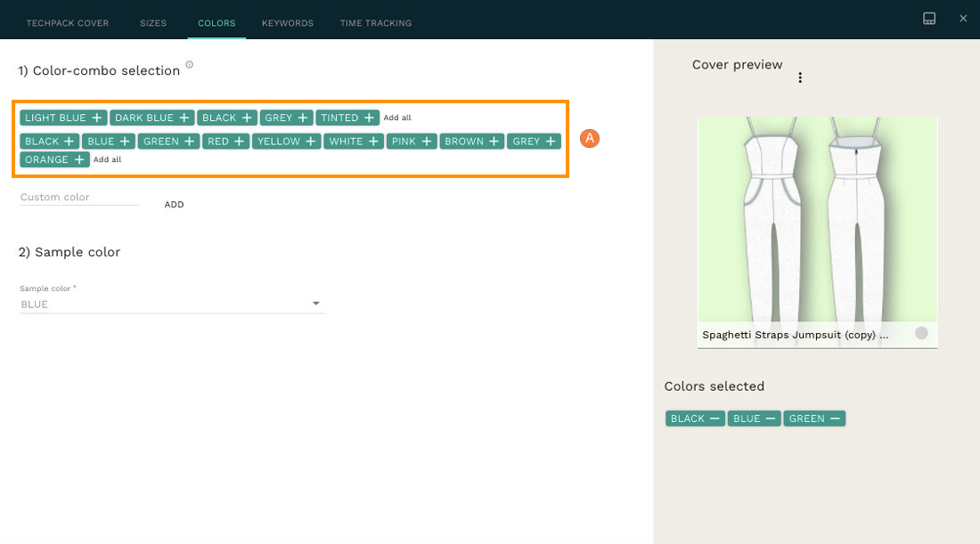Remove GREEN via its minus icon
980x544 pixels.
tap(835, 418)
